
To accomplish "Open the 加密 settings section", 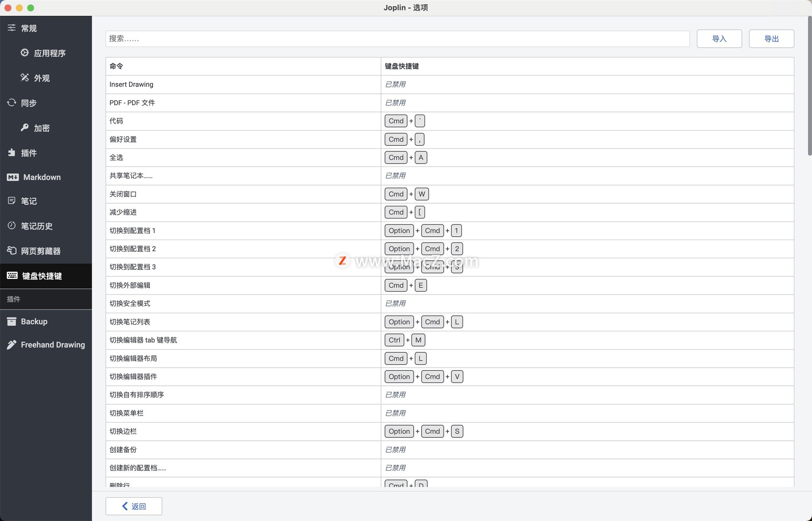I will click(x=46, y=128).
